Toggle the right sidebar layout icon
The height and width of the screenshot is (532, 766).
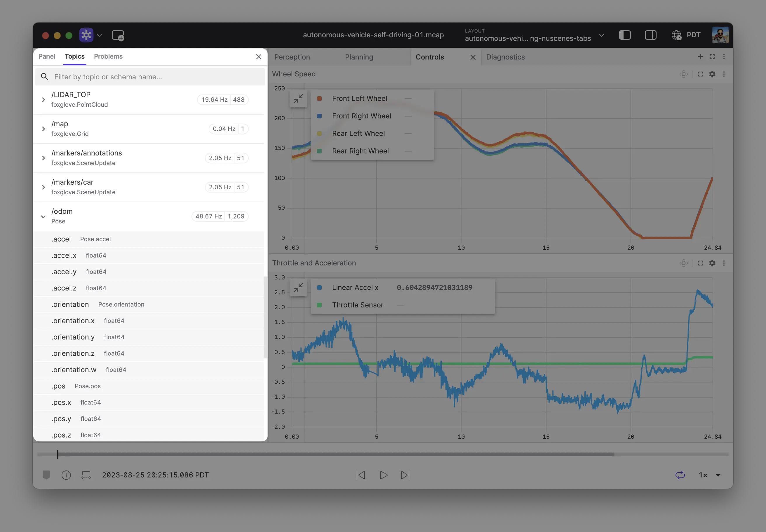click(650, 35)
